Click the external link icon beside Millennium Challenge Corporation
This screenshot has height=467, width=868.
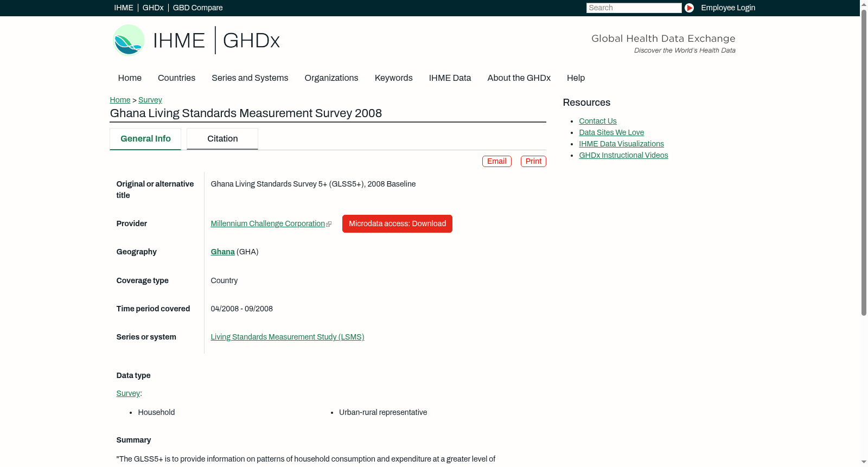[x=329, y=224]
